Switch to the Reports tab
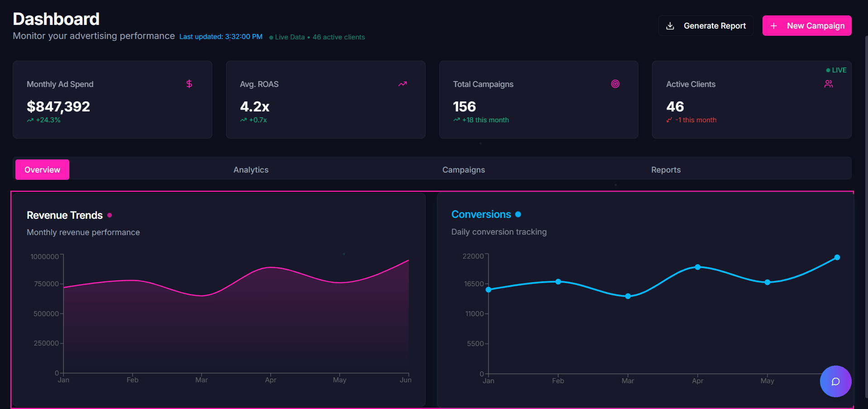Viewport: 868px width, 409px height. [x=666, y=169]
